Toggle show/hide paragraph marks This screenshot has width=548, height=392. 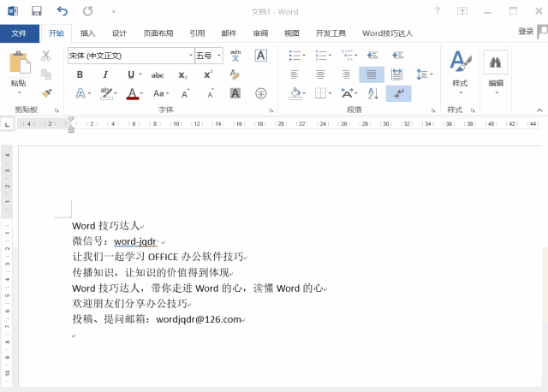[398, 93]
